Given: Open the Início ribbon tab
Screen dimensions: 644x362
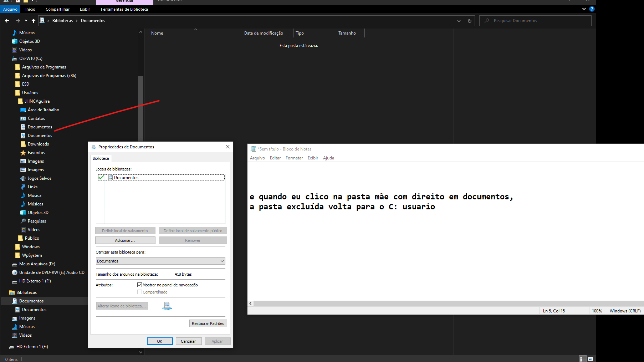Looking at the screenshot, I should [30, 9].
